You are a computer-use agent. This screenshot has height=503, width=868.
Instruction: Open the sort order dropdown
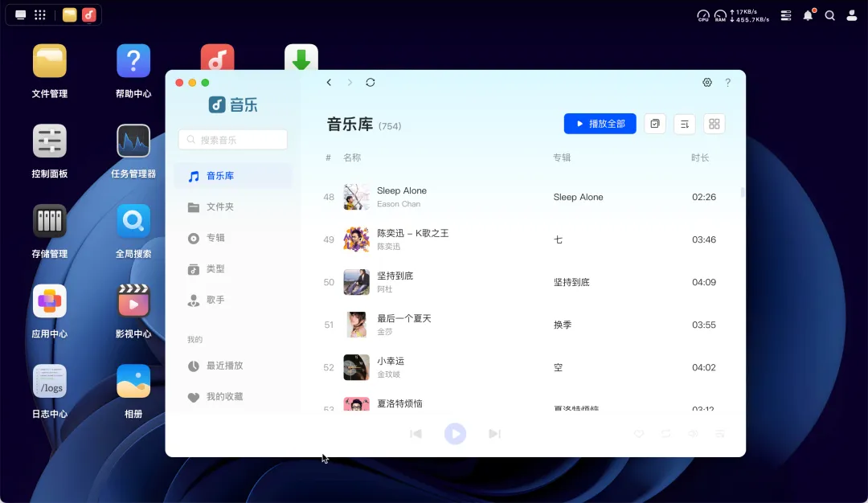click(685, 124)
